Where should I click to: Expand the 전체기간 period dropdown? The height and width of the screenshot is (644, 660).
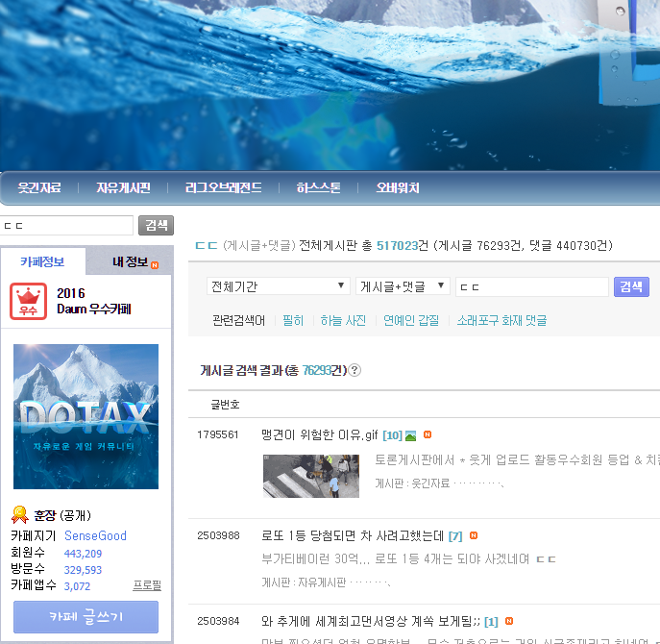279,286
